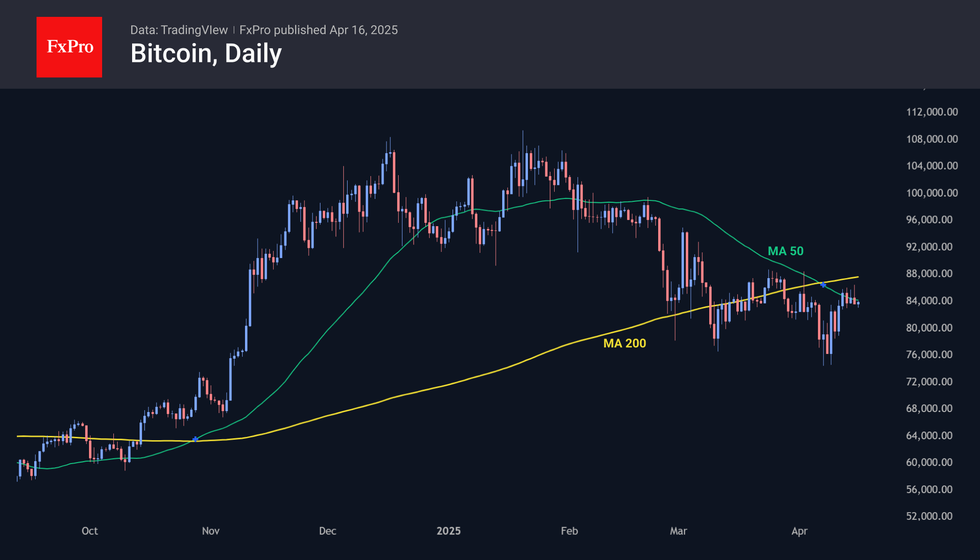Click the golden cross marker near November
This screenshot has height=560, width=980.
195,439
